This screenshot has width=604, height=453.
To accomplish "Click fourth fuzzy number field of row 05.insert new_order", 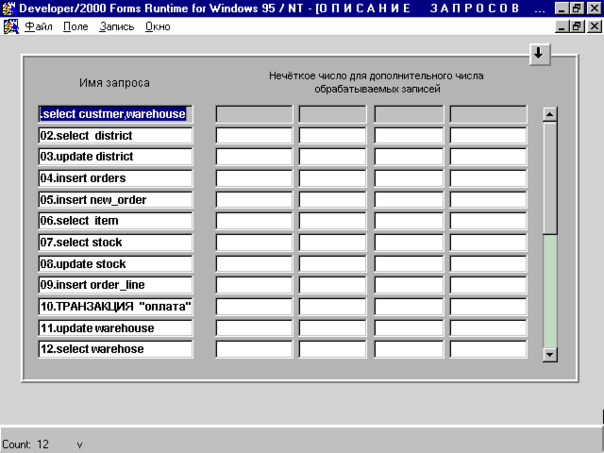I will pyautogui.click(x=488, y=200).
